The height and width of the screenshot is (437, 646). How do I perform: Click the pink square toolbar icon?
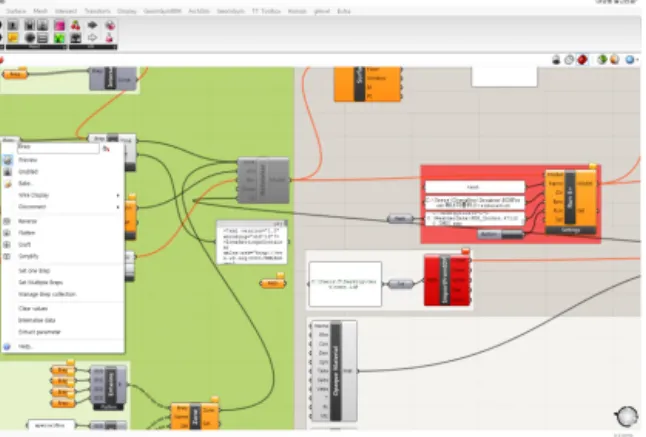(x=59, y=26)
